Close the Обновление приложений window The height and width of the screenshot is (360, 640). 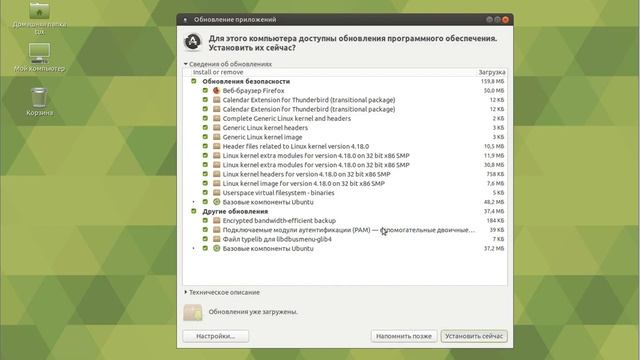pos(505,20)
